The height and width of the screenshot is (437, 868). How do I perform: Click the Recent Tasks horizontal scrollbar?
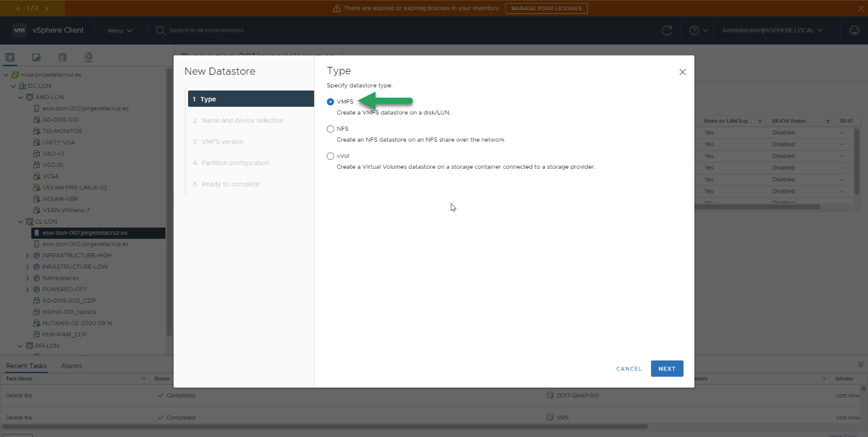(x=324, y=427)
